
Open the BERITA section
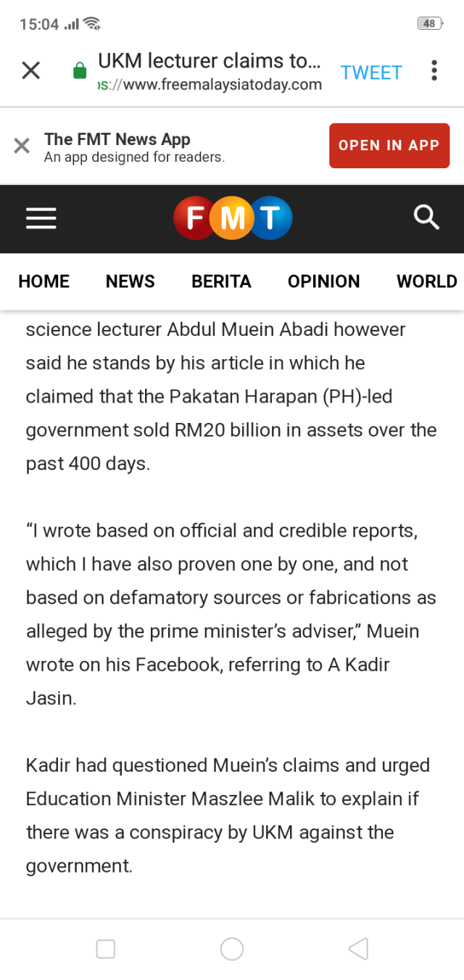click(221, 281)
